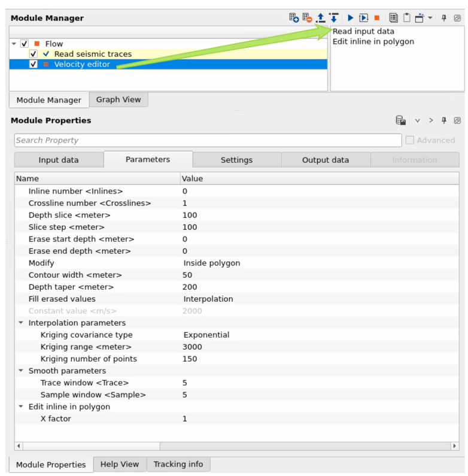Collapse the Smooth parameters section

[21, 371]
